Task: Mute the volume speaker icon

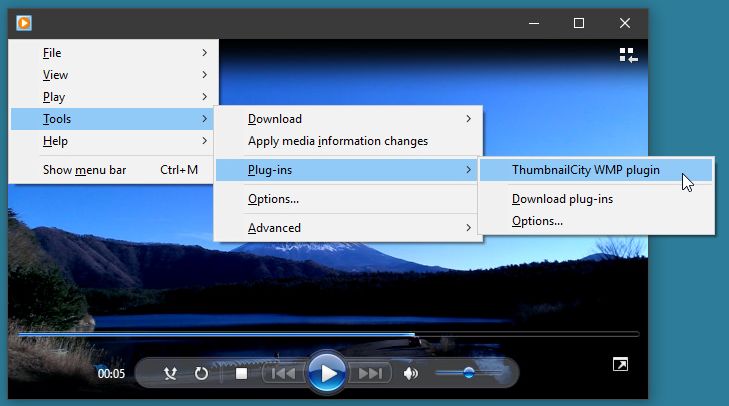Action: coord(411,373)
